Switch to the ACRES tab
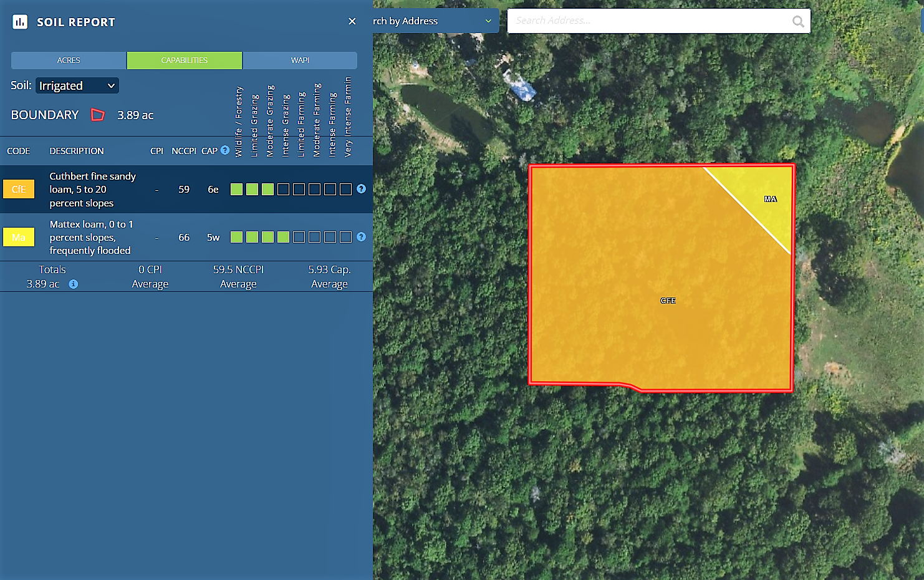The height and width of the screenshot is (580, 924). tap(69, 60)
